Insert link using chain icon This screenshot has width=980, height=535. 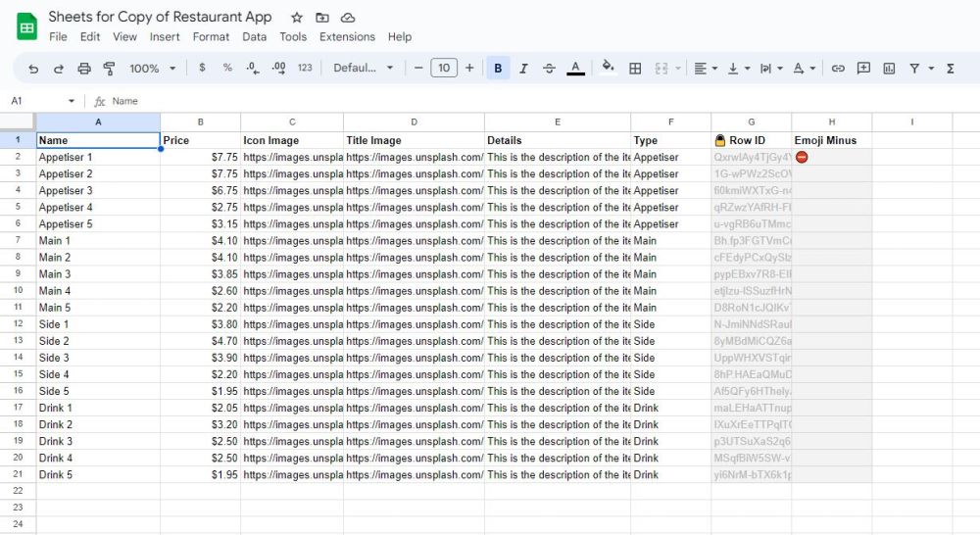[x=838, y=69]
